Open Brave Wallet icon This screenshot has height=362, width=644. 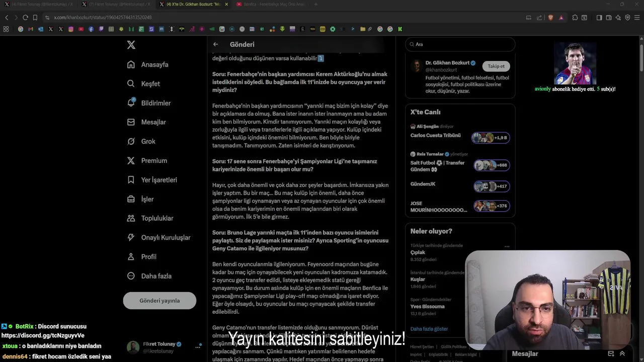tap(608, 18)
